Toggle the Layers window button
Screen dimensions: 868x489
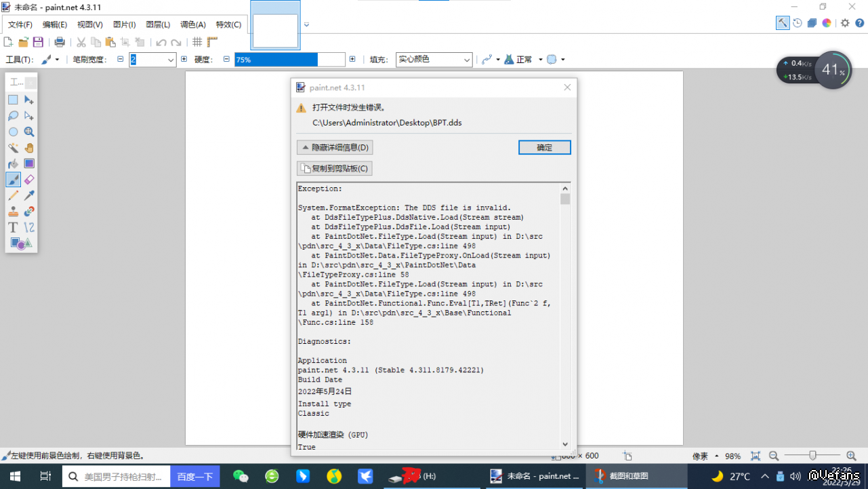point(812,23)
